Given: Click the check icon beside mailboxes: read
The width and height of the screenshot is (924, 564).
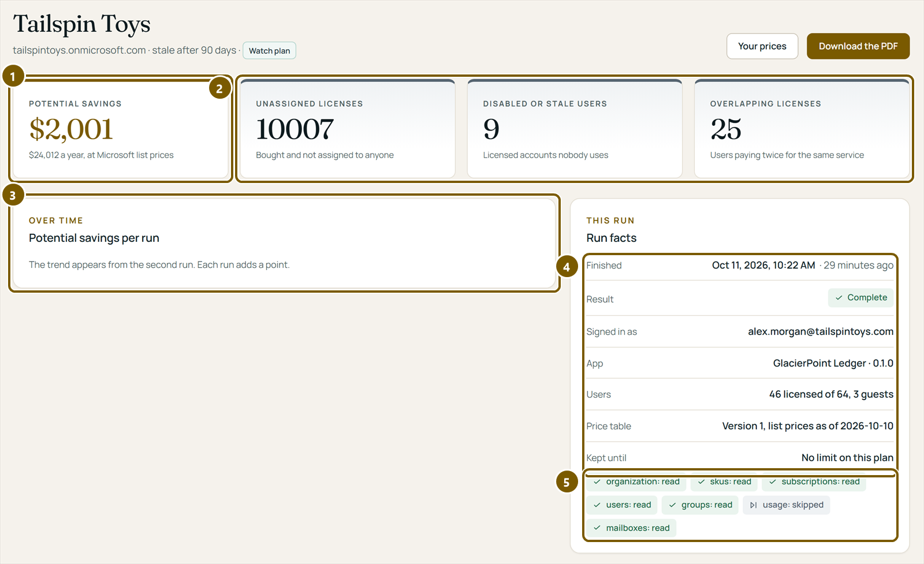Looking at the screenshot, I should (x=597, y=528).
